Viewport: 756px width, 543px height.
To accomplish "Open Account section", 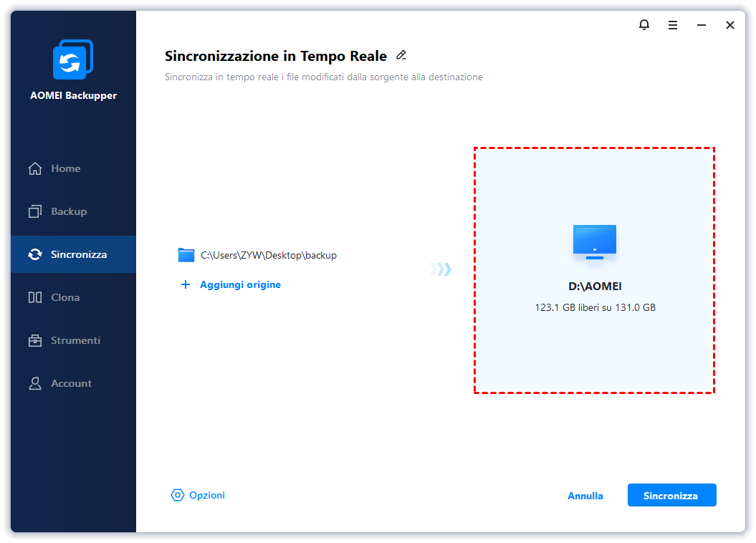I will coord(72,383).
